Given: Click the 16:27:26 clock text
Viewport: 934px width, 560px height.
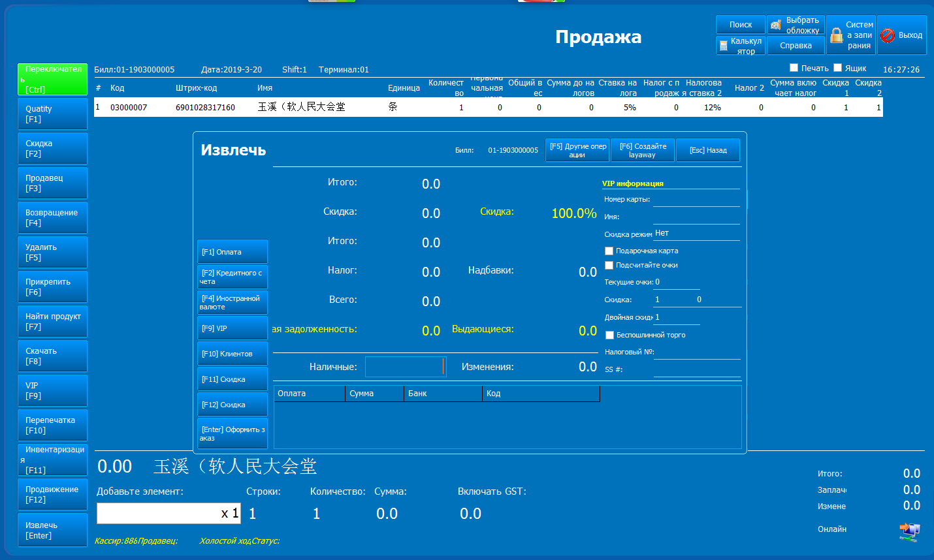Looking at the screenshot, I should tap(901, 69).
